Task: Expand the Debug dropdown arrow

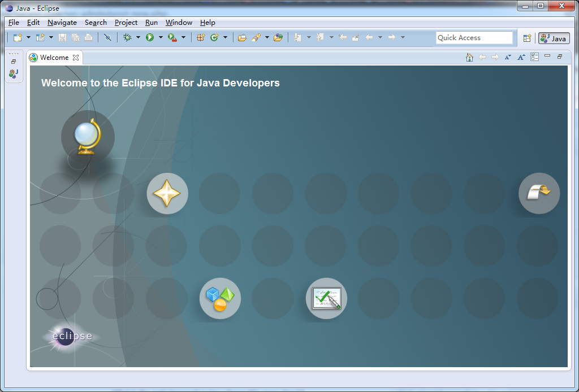Action: tap(138, 38)
